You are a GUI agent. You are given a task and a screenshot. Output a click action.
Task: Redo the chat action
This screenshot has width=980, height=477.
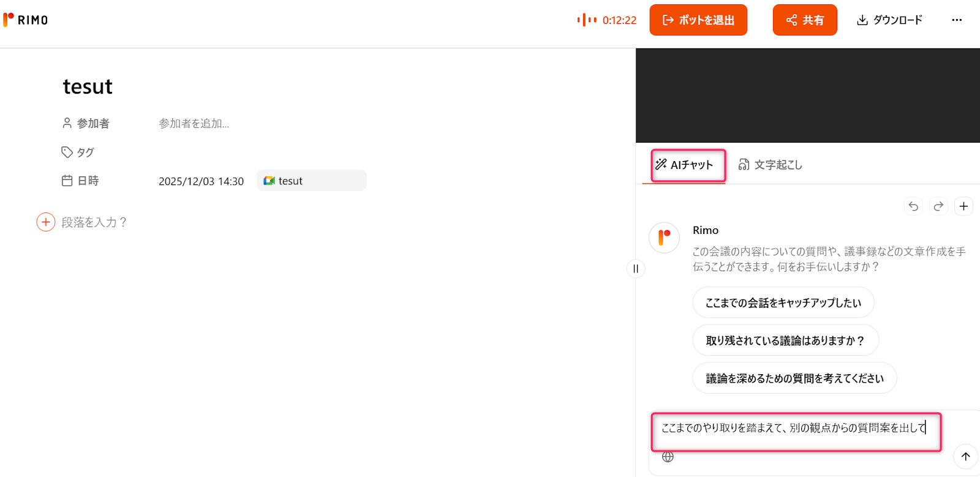click(x=938, y=206)
